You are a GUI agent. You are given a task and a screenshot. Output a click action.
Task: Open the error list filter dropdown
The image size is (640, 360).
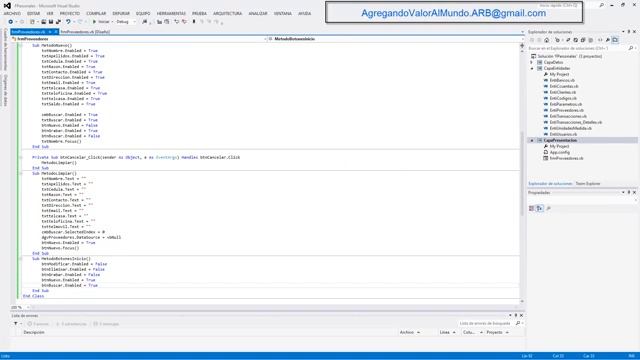18,324
